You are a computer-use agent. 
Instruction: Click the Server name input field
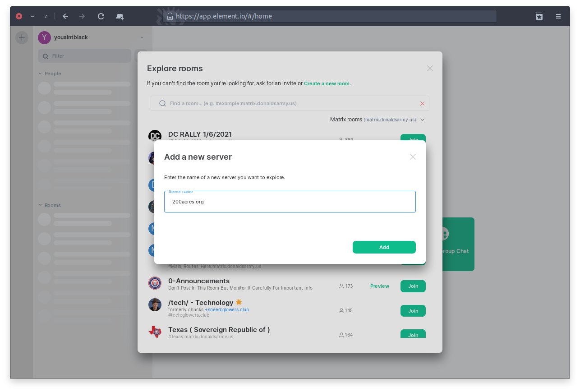(x=290, y=202)
